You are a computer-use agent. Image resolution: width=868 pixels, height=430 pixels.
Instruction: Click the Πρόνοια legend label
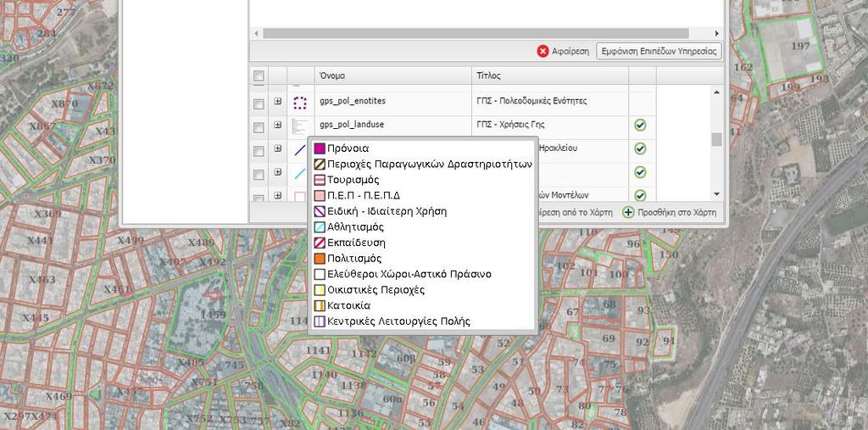[x=348, y=148]
